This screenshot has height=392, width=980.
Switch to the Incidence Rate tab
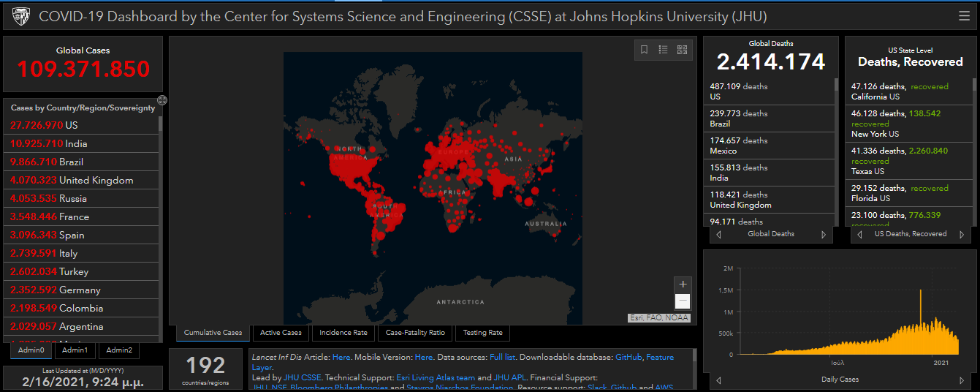tap(343, 333)
